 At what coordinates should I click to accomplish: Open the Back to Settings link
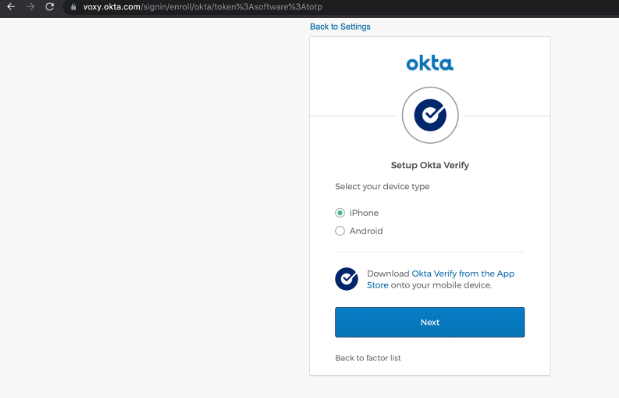click(x=340, y=26)
